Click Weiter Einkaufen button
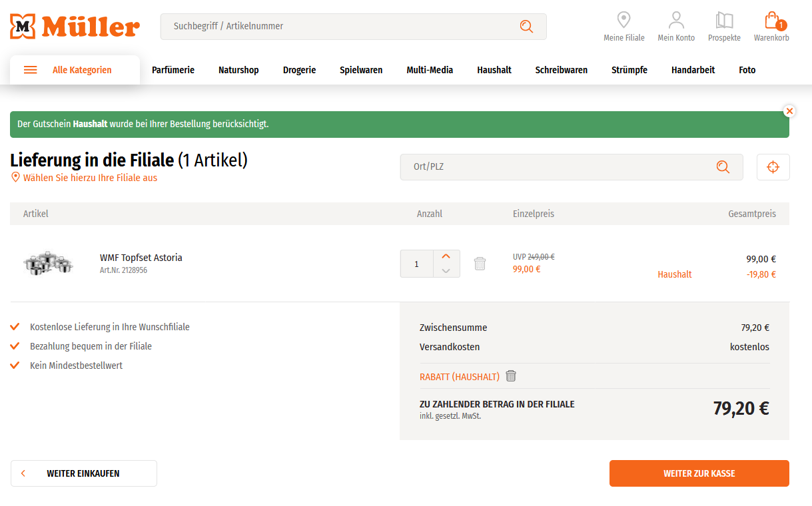 coord(84,473)
